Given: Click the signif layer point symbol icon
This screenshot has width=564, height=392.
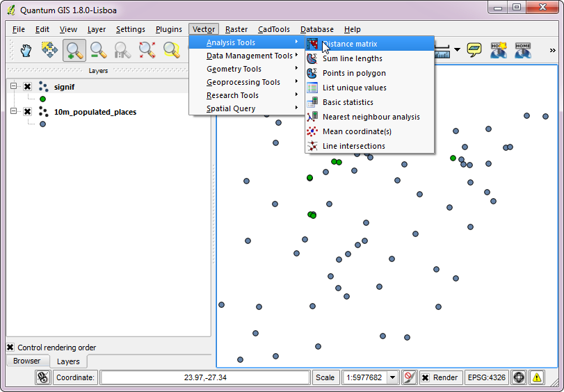Looking at the screenshot, I should (43, 87).
